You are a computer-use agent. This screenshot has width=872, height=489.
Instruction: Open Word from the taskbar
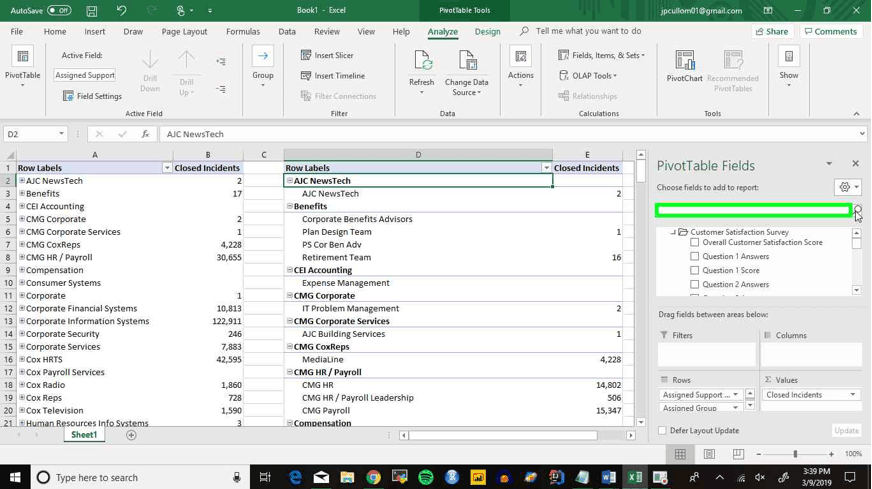click(x=608, y=477)
